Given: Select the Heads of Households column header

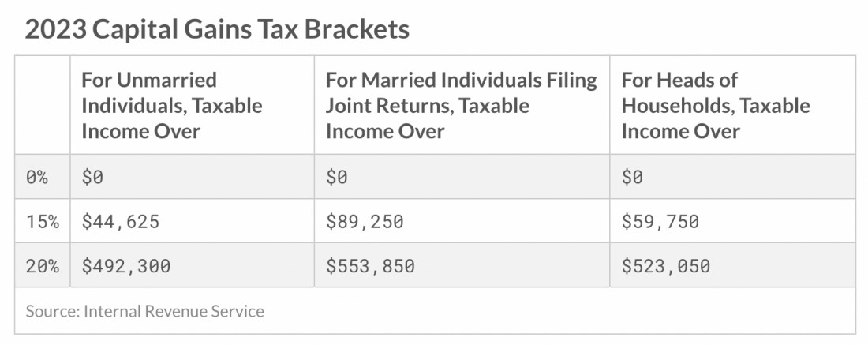Looking at the screenshot, I should pyautogui.click(x=715, y=105).
